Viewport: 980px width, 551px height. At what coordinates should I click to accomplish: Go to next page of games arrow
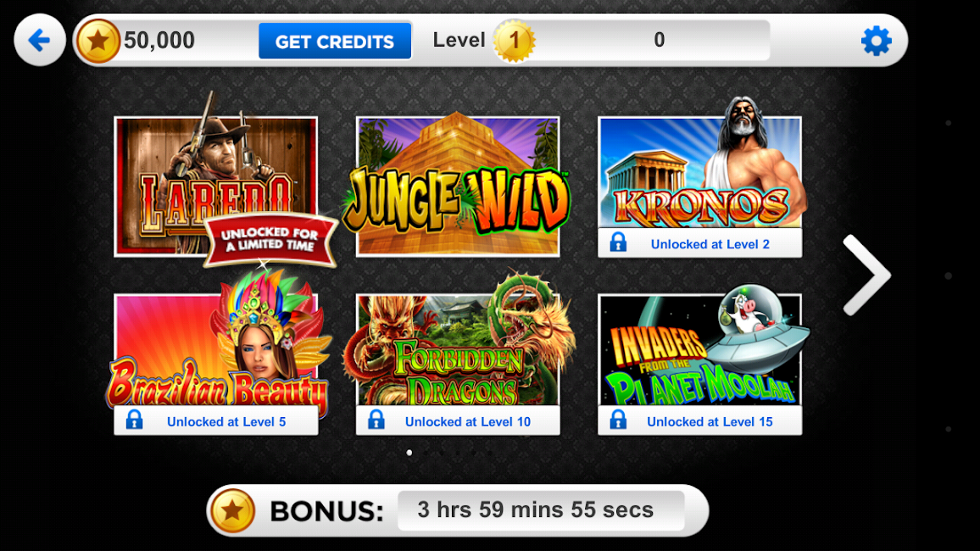pyautogui.click(x=866, y=275)
